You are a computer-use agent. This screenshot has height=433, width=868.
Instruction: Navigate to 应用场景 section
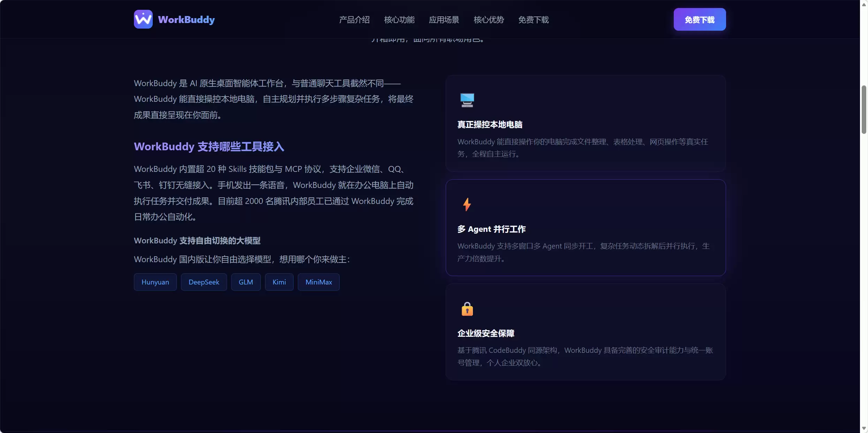click(x=444, y=20)
